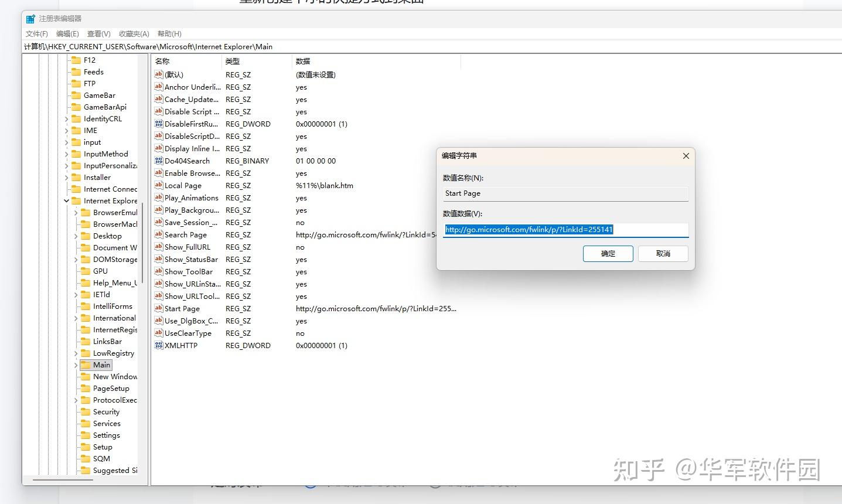This screenshot has height=504, width=842.
Task: Open the 查看(V) menu
Action: (98, 34)
